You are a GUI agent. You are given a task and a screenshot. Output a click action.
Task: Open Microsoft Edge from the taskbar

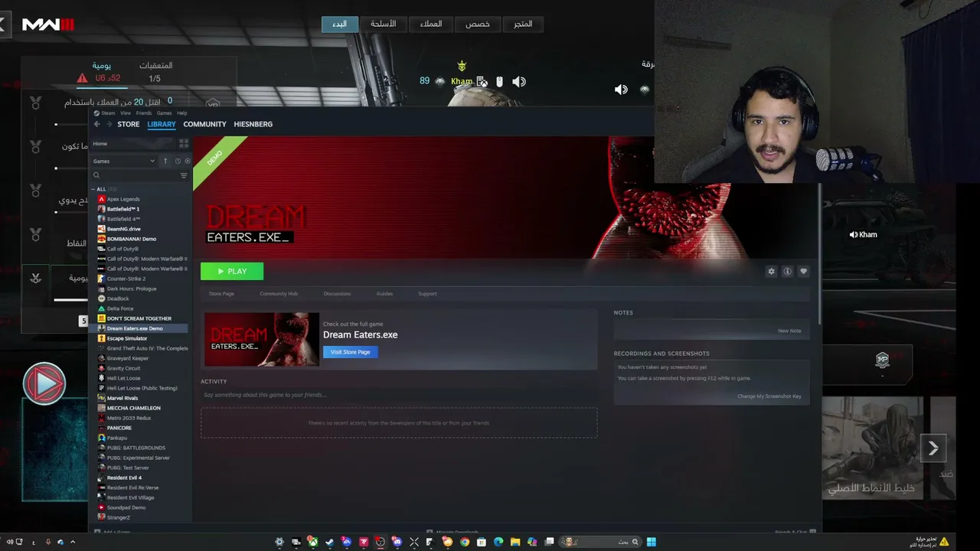(x=498, y=542)
